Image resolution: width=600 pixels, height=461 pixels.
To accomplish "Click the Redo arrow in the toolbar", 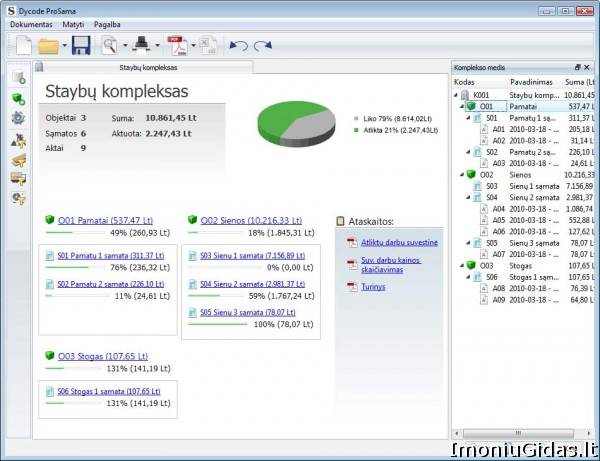I will (262, 46).
